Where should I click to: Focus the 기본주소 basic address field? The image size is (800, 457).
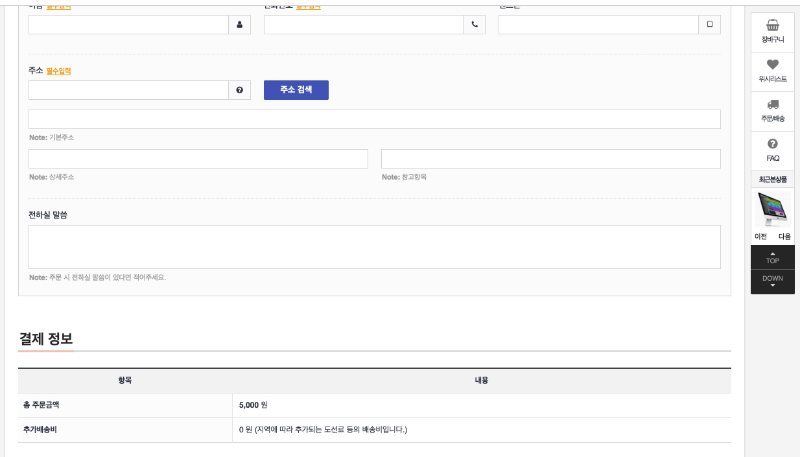pyautogui.click(x=374, y=119)
